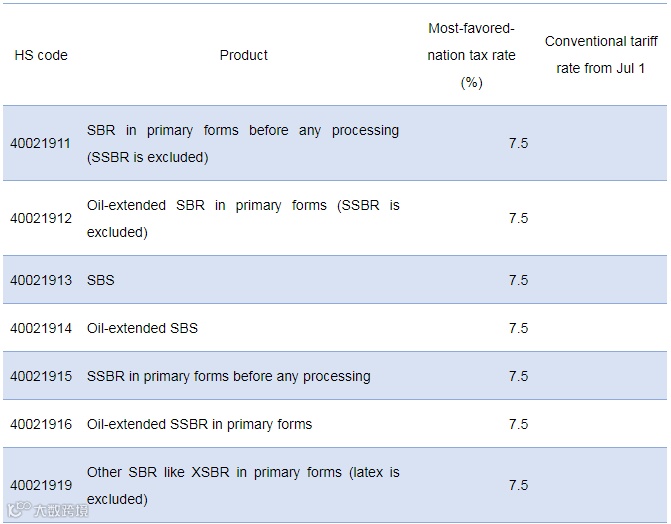The image size is (671, 524).
Task: Click the HS code column header
Action: [x=41, y=55]
